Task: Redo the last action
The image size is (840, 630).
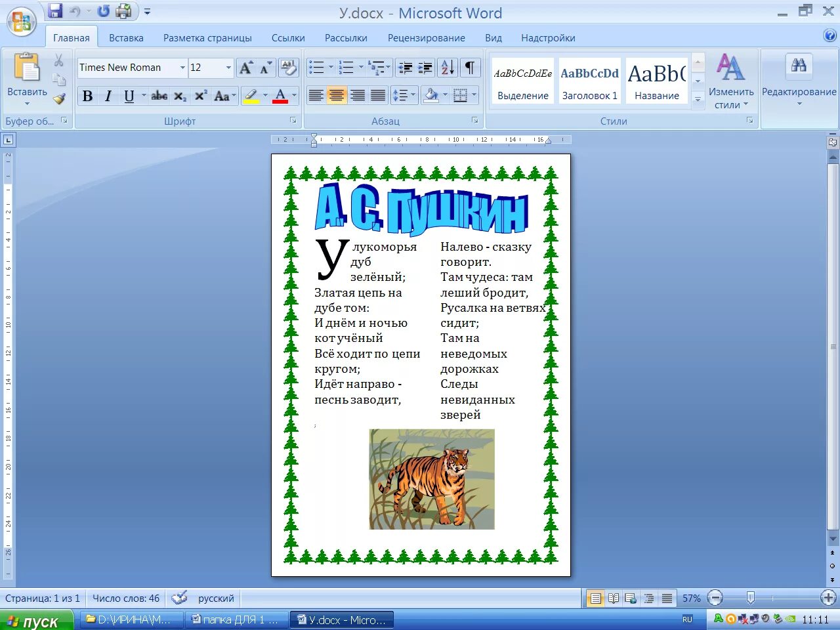Action: coord(103,11)
